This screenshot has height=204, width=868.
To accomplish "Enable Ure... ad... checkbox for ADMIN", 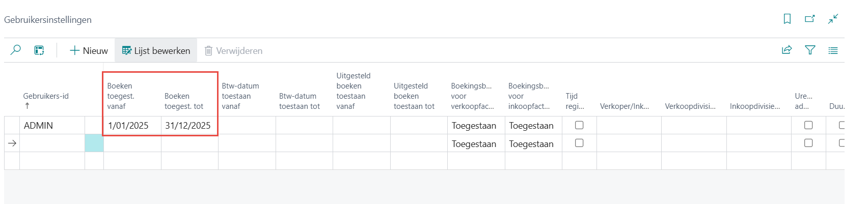I will point(808,125).
